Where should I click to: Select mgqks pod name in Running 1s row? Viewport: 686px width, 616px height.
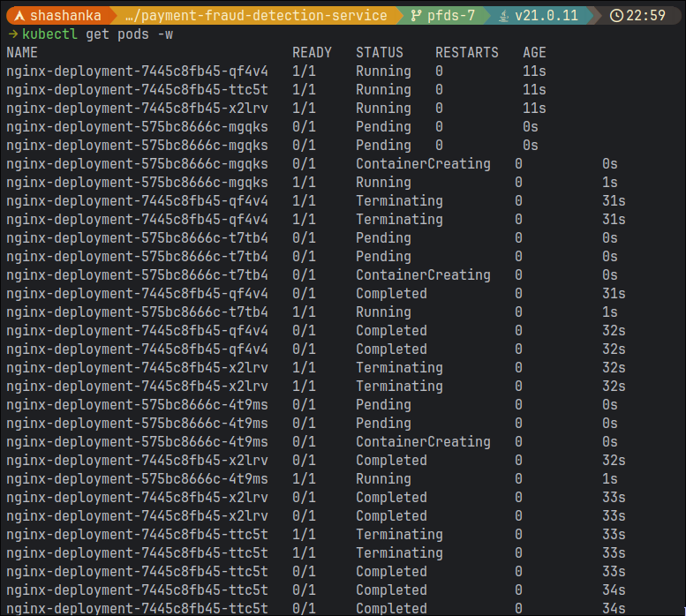pos(137,183)
